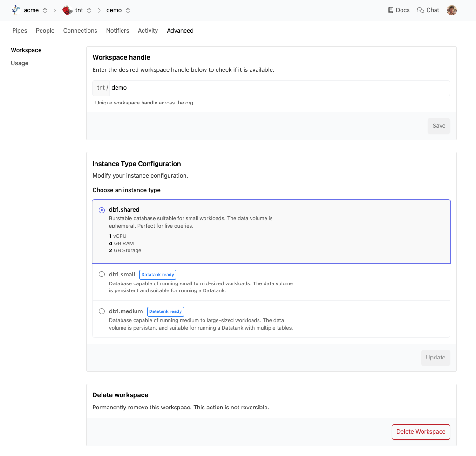Open the Docs book icon

point(391,10)
